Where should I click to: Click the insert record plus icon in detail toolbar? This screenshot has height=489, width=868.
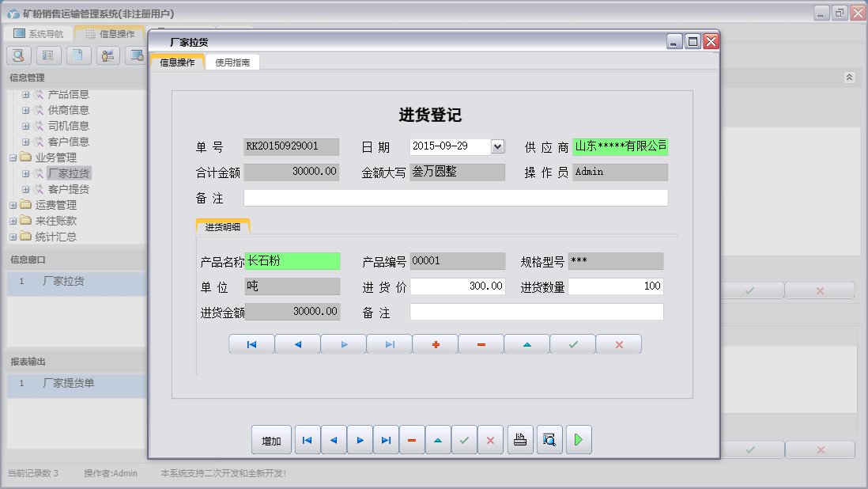pyautogui.click(x=435, y=343)
